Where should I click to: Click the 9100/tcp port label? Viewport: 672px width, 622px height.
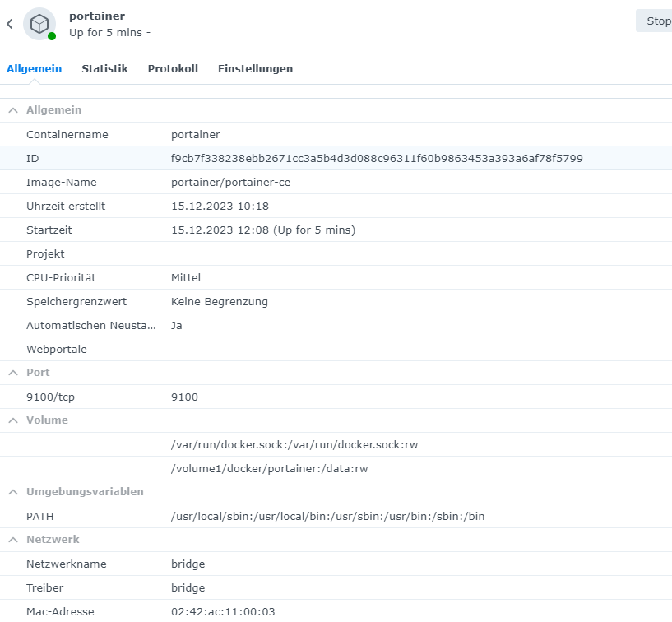pyautogui.click(x=50, y=397)
